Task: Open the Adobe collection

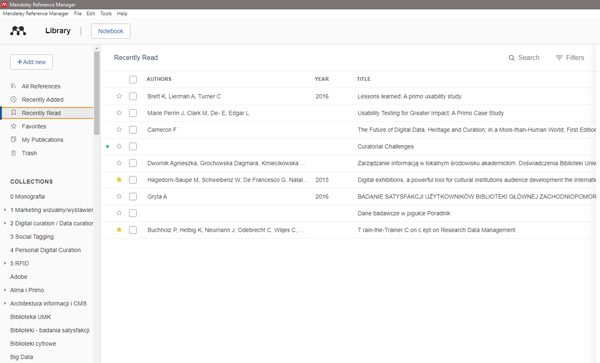Action: [x=19, y=277]
